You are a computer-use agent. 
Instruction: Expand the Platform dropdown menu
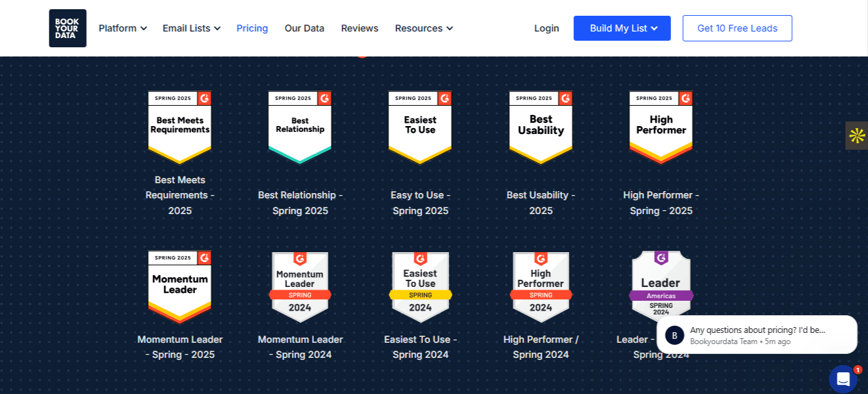pyautogui.click(x=123, y=28)
